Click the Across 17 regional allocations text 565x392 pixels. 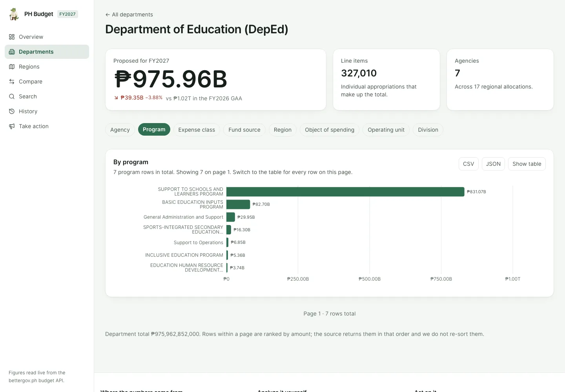click(494, 87)
